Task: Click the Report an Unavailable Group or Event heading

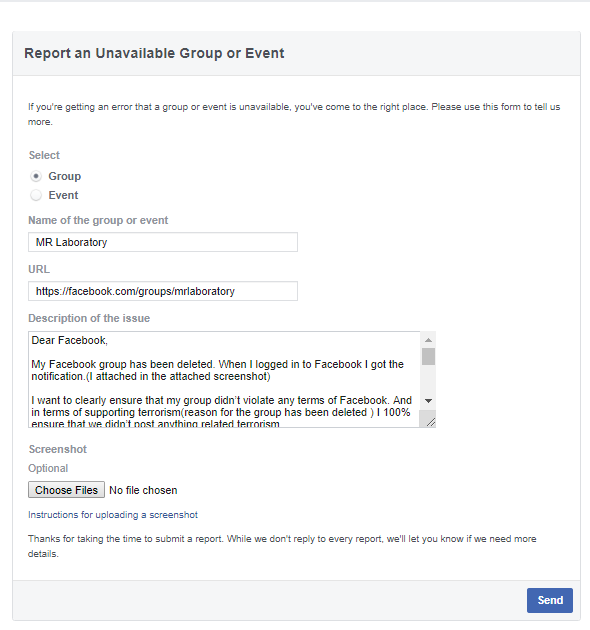Action: point(154,53)
